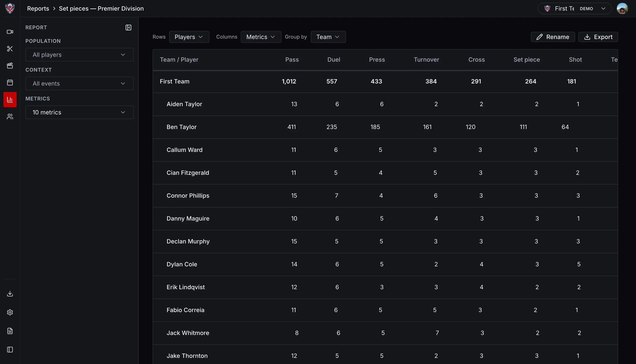Image resolution: width=636 pixels, height=364 pixels.
Task: Select the Aiden Taylor row name
Action: [184, 104]
